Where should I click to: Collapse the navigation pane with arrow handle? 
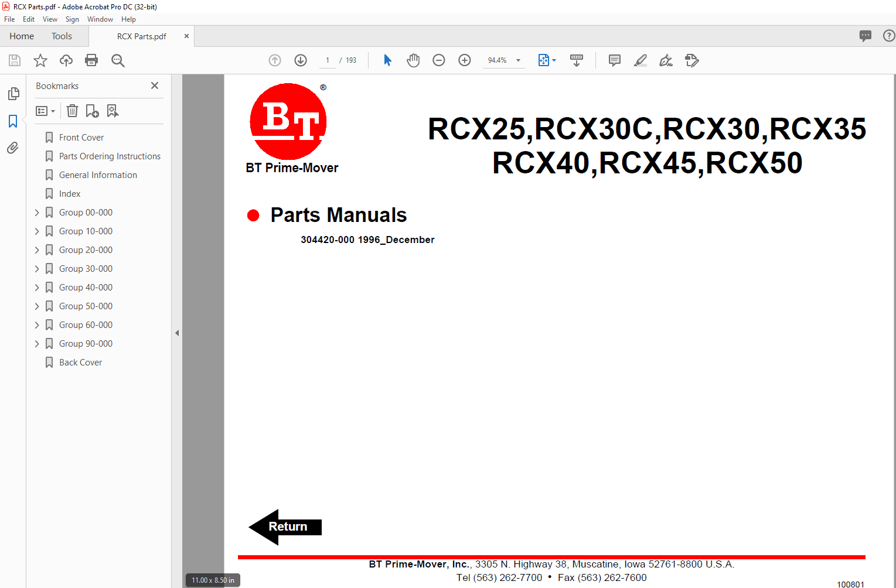point(176,333)
